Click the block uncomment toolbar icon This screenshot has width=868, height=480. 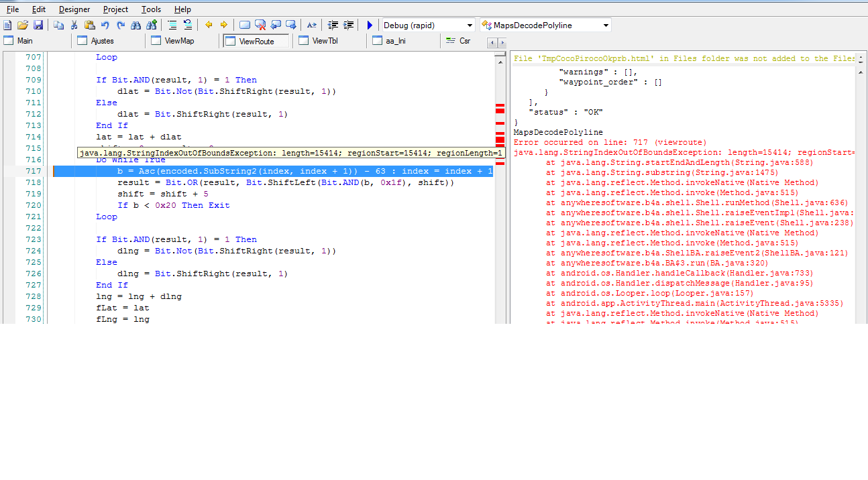pos(188,25)
